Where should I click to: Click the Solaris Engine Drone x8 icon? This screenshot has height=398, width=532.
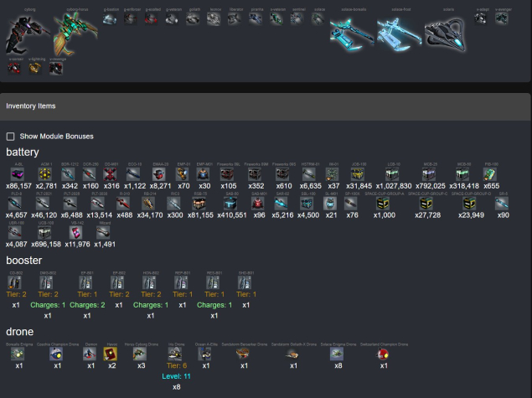(338, 354)
